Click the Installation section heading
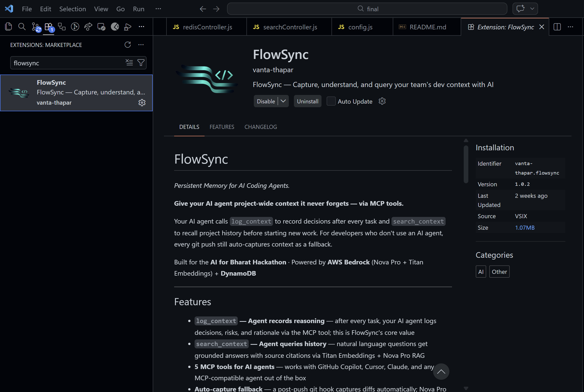Viewport: 584px width, 392px height. pos(495,148)
